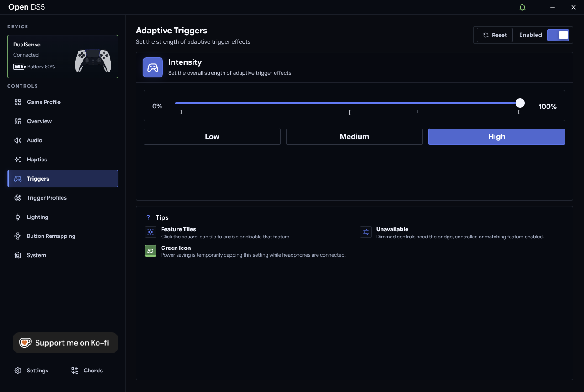Reset adaptive trigger settings
584x392 pixels.
click(495, 35)
